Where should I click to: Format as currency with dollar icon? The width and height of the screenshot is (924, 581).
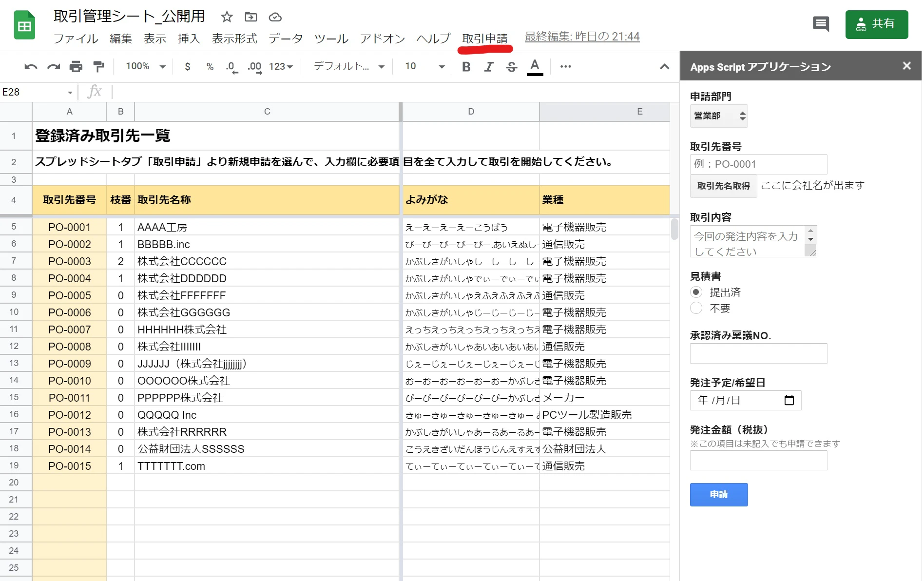click(188, 66)
